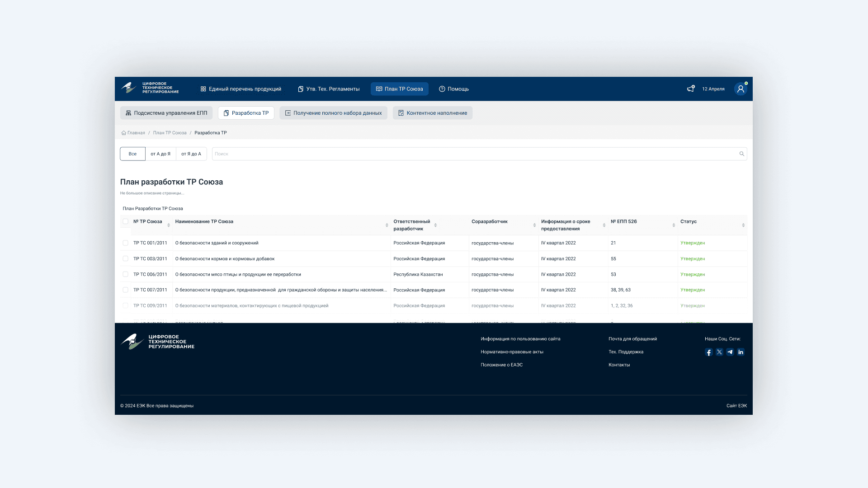Viewport: 868px width, 488px height.
Task: Check the ТР ТС 001/2011 row checkbox
Action: tap(125, 243)
